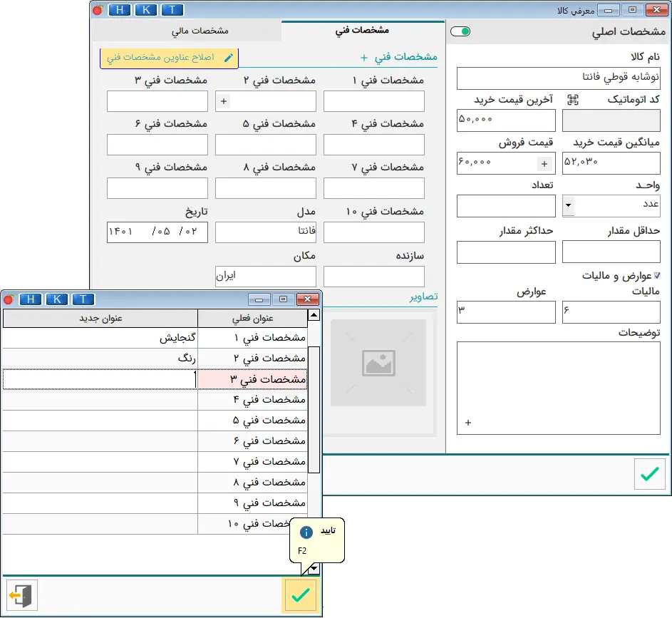Open the واحد unit dropdown

(568, 206)
